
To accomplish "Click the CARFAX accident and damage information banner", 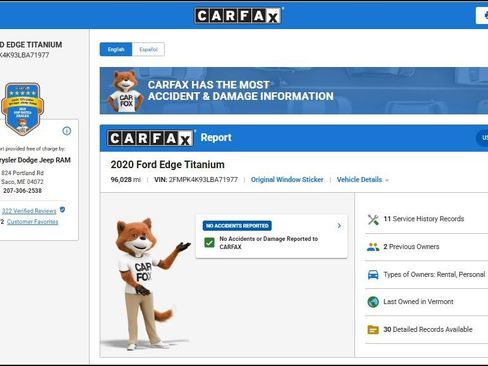I will (294, 91).
